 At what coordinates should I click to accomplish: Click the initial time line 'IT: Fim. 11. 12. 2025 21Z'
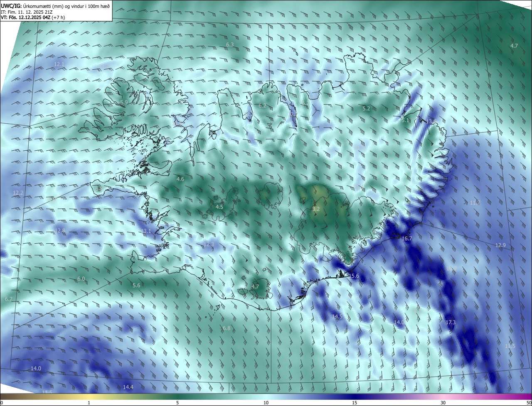point(27,12)
